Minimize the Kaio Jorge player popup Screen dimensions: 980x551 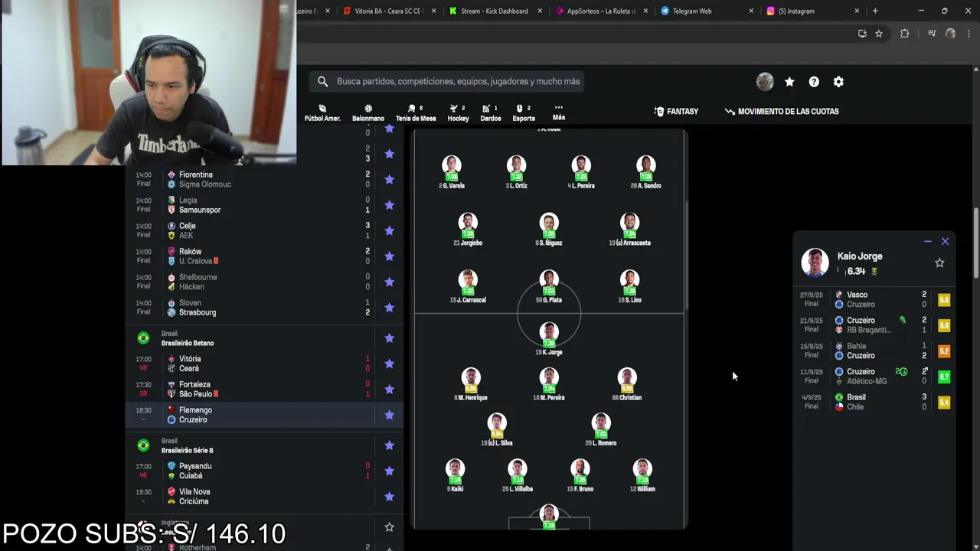(x=928, y=241)
